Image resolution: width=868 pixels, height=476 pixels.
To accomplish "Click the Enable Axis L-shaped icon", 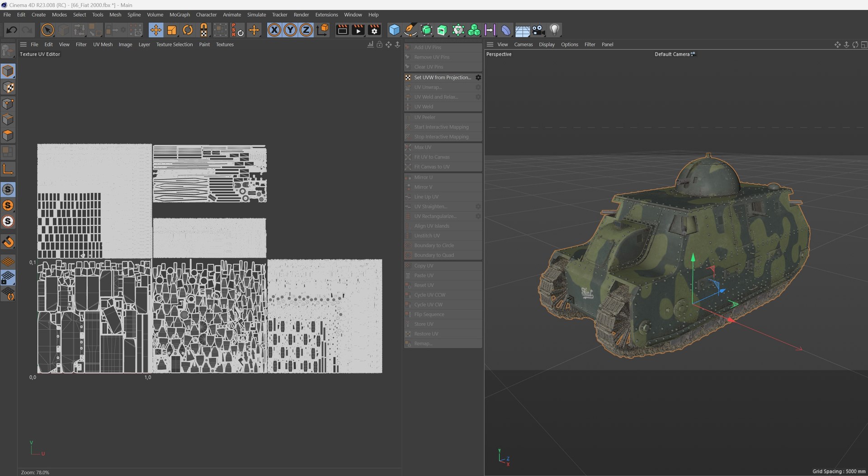I will coord(8,170).
